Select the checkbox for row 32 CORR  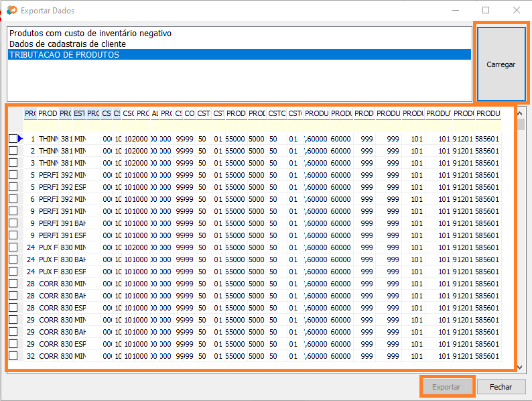[13, 356]
